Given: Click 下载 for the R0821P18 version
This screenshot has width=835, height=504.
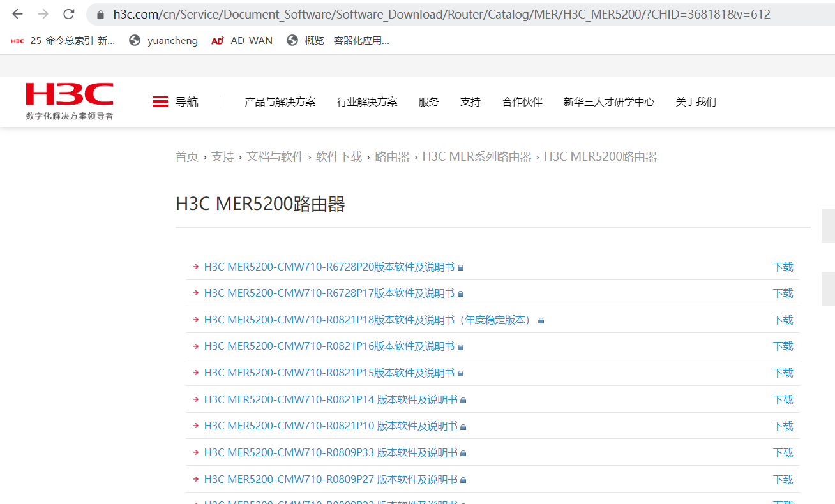Looking at the screenshot, I should [x=783, y=320].
